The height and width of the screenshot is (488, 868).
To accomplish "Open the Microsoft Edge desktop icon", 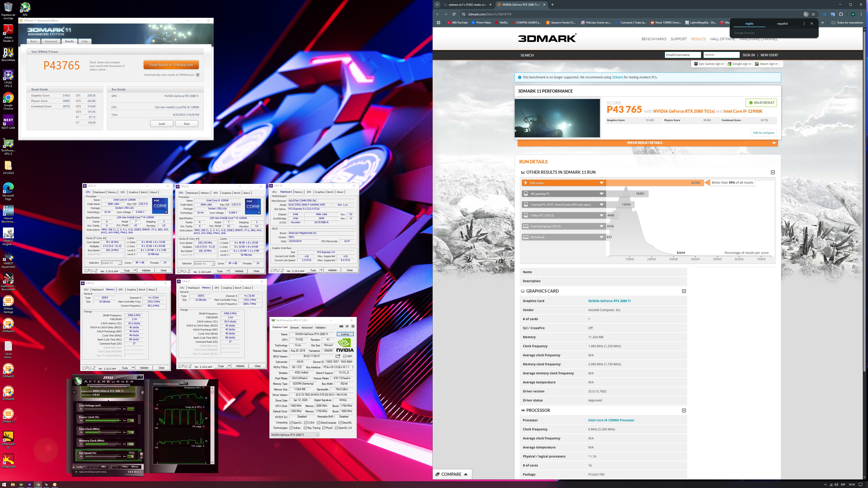I will tap(8, 191).
